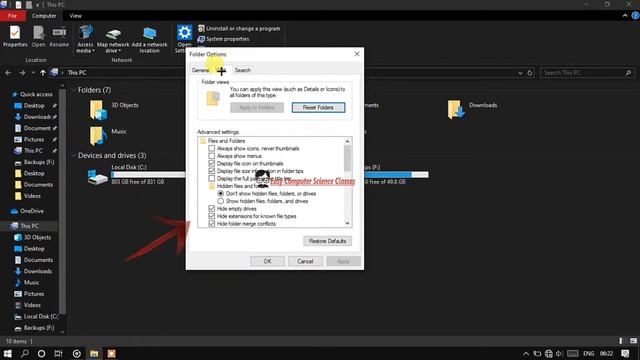640x360 pixels.
Task: Select pinned Pictures in Quick access
Action: 34,140
